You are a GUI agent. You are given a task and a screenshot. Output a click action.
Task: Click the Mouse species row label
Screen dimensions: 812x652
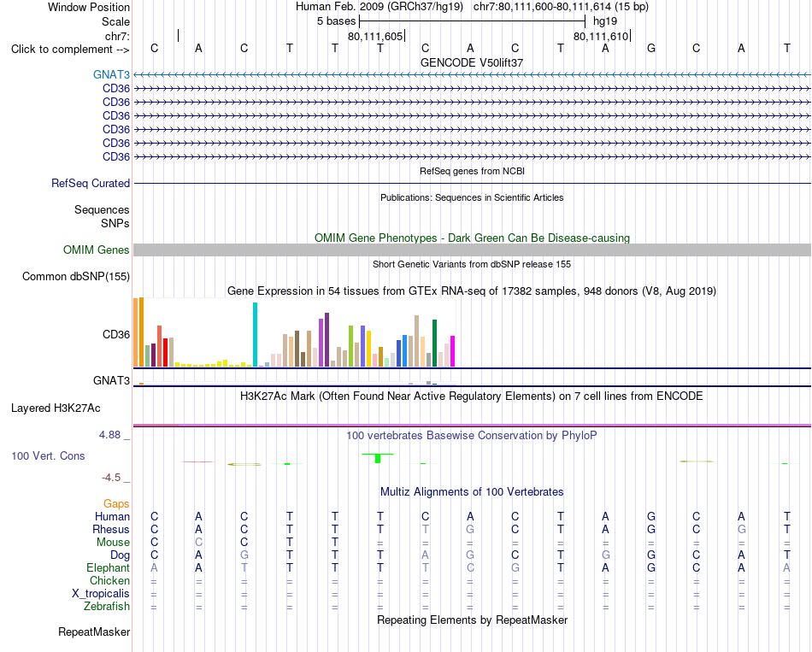[x=113, y=543]
